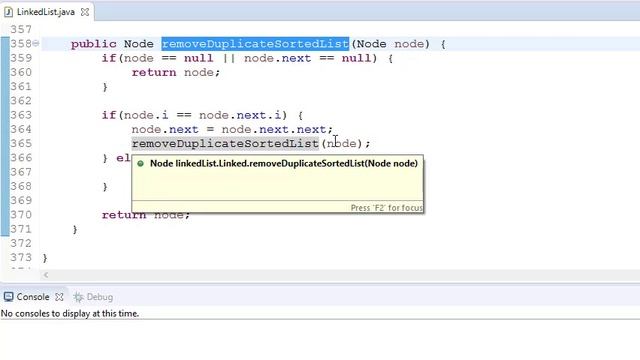Click line number 364
The width and height of the screenshot is (640, 360).
pos(21,129)
